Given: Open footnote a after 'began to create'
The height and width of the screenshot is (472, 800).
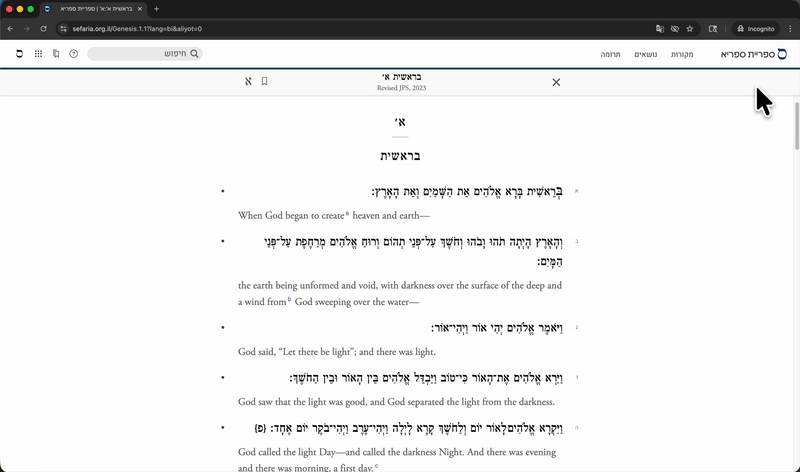Looking at the screenshot, I should [347, 214].
